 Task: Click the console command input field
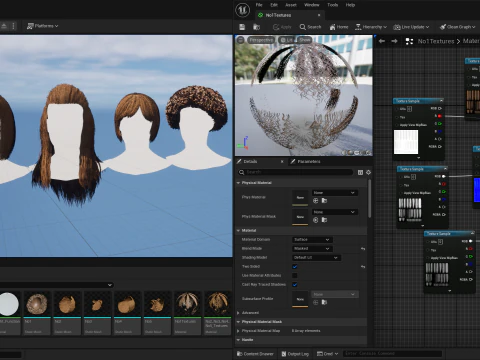pos(392,353)
